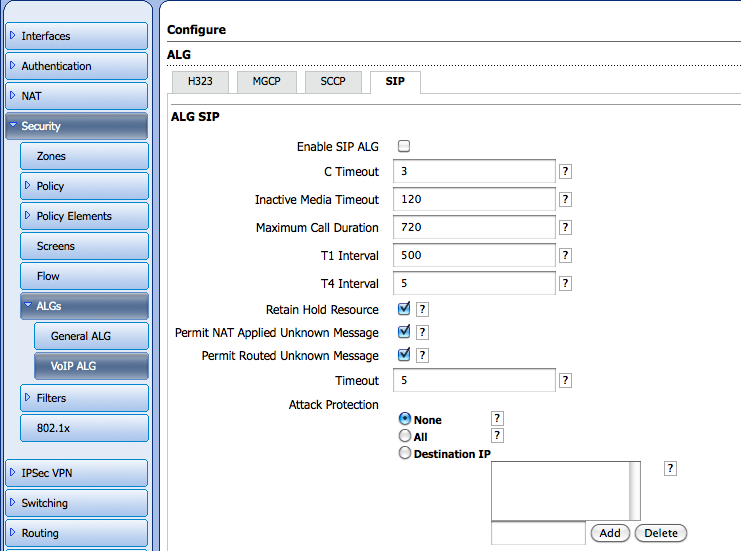
Task: Open help for Destination IP list
Action: 670,469
